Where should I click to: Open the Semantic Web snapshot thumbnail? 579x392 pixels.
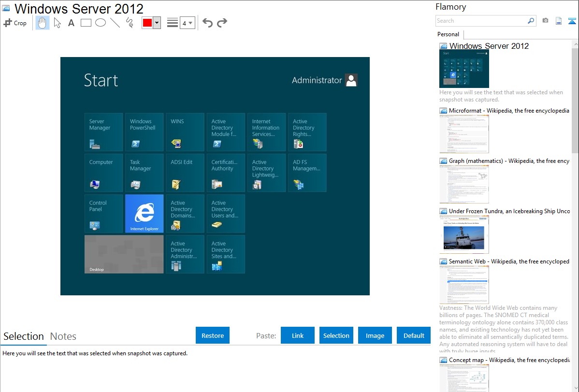click(464, 285)
